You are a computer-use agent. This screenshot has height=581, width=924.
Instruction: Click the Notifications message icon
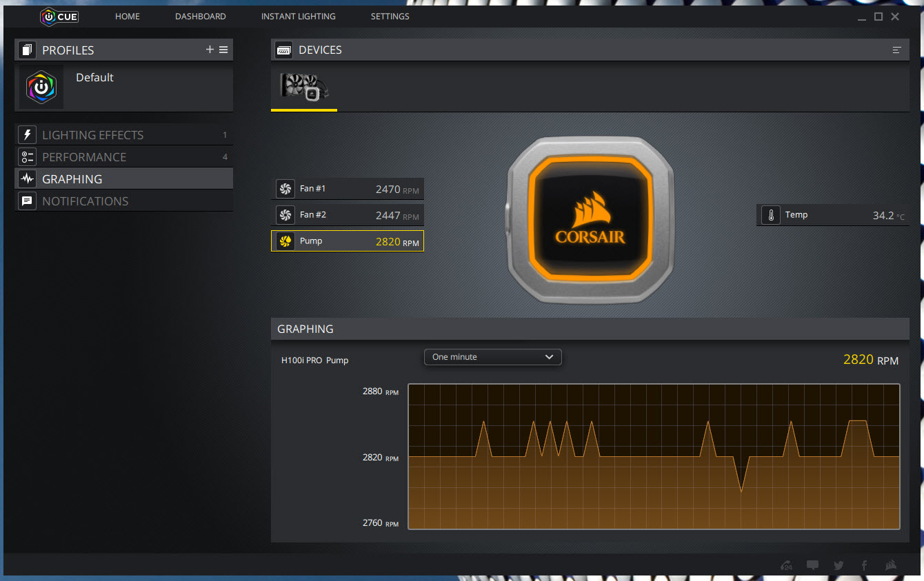tap(28, 201)
